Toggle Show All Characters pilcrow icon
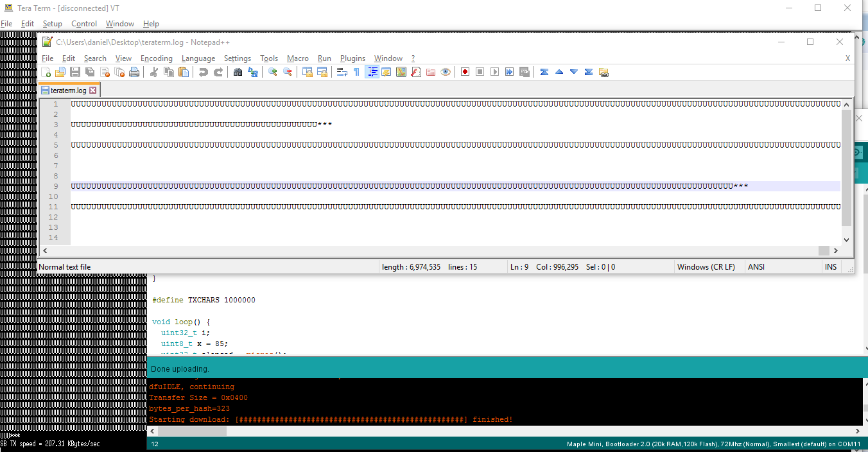This screenshot has width=868, height=452. [x=357, y=72]
